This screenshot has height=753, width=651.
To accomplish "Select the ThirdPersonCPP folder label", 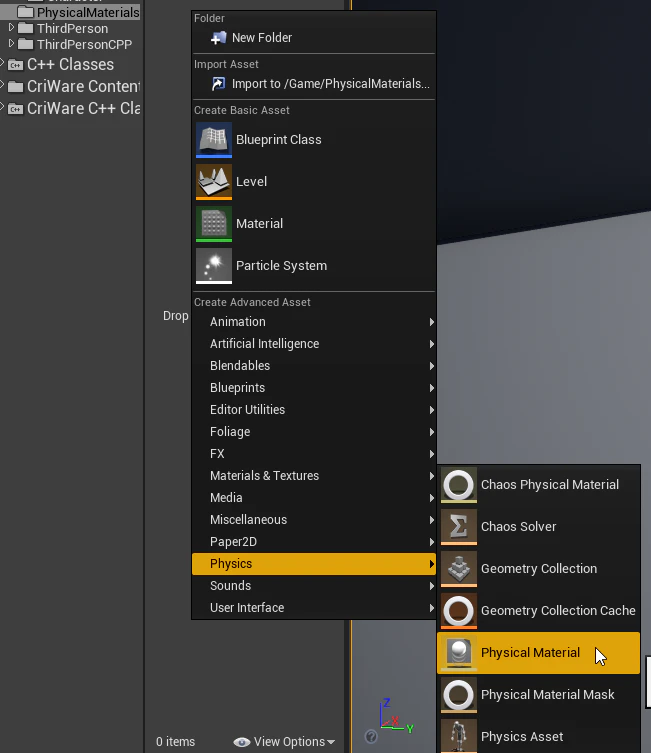I will click(84, 45).
